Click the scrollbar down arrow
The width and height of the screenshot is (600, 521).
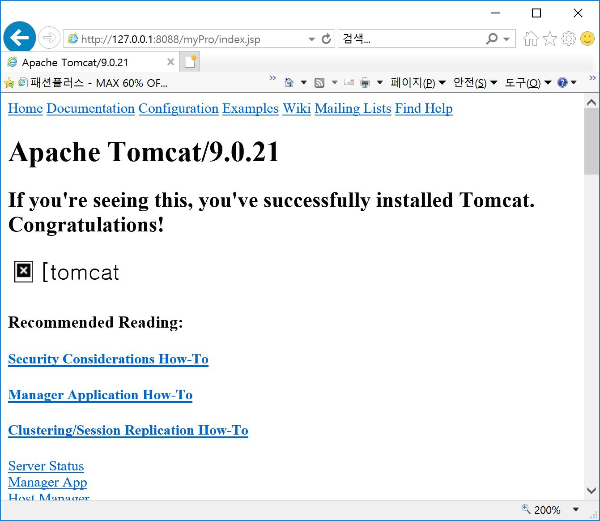(592, 490)
